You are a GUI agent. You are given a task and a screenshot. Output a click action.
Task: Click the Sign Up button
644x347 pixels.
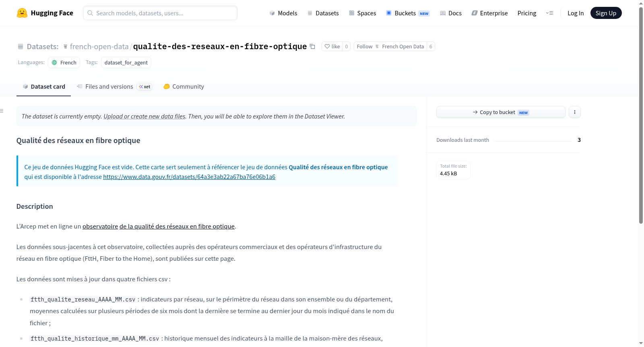606,13
